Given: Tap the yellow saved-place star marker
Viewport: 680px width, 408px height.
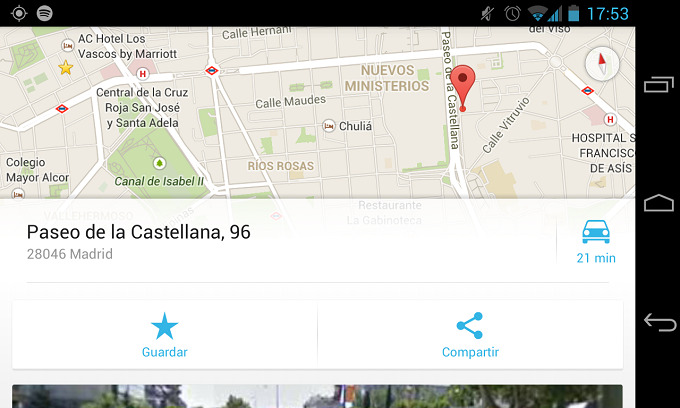Looking at the screenshot, I should (65, 68).
